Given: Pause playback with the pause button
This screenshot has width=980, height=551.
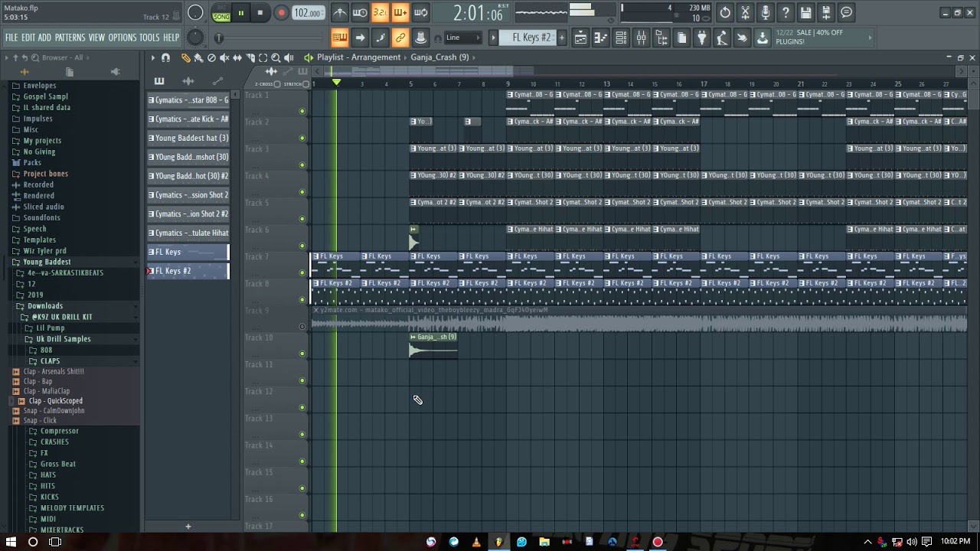Looking at the screenshot, I should pyautogui.click(x=240, y=12).
